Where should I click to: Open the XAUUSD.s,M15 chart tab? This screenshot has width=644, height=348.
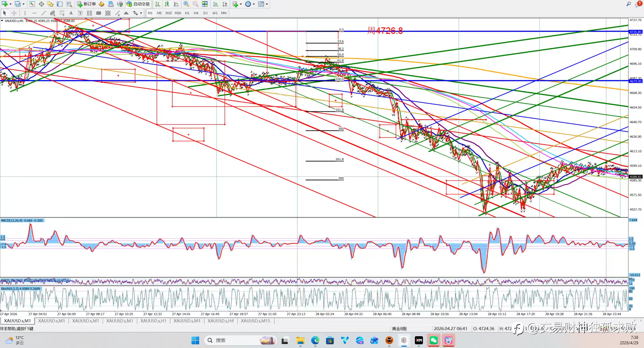[x=255, y=321]
